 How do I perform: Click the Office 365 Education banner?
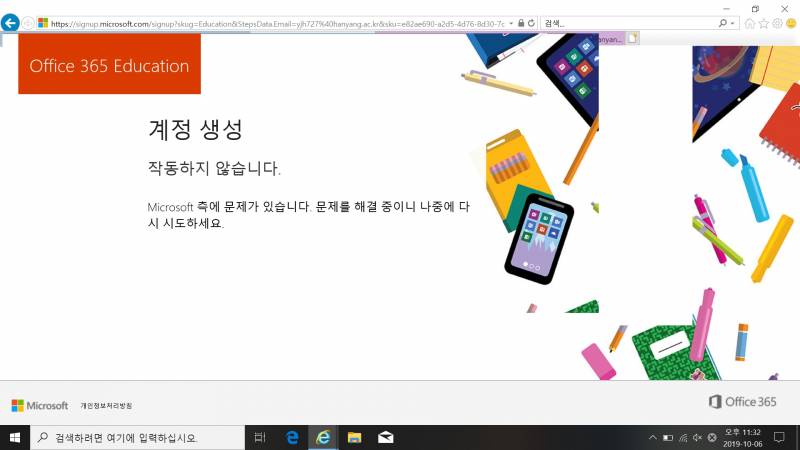coord(109,64)
